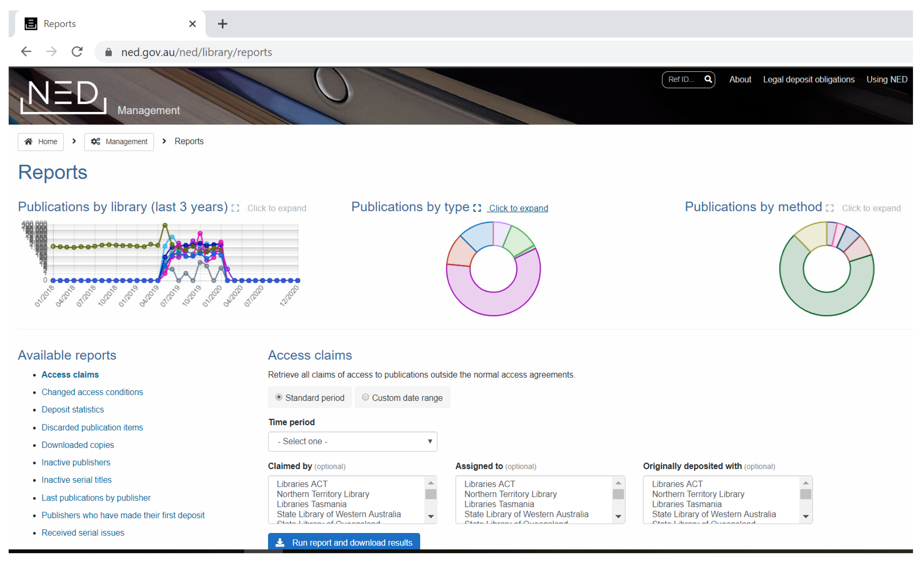Go to the Management breadcrumb button

coord(119,141)
